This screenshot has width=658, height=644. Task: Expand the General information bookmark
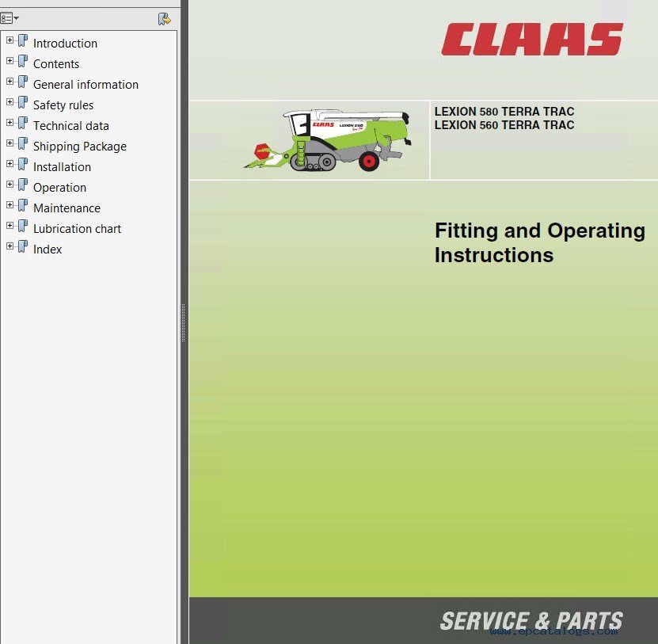(10, 82)
